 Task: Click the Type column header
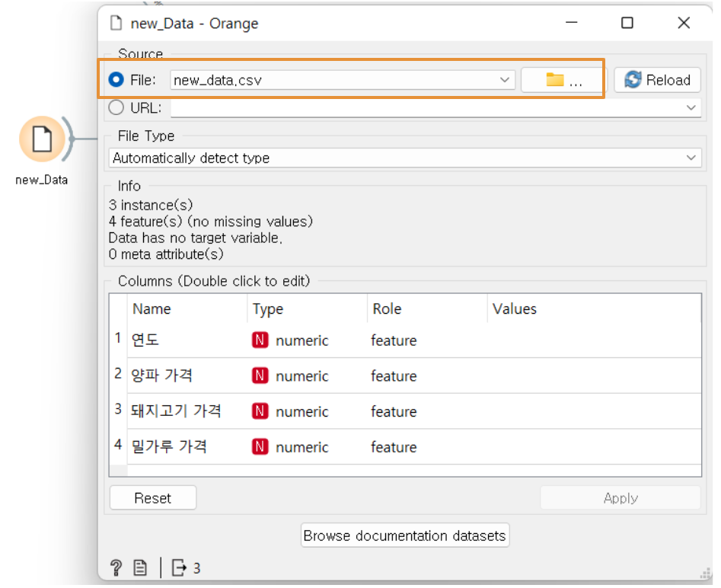tap(307, 308)
